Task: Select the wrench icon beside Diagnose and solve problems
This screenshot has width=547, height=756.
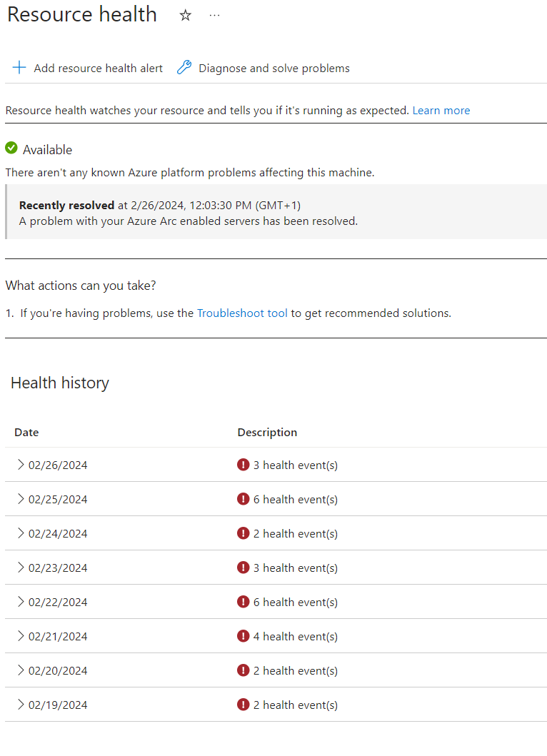Action: point(184,67)
